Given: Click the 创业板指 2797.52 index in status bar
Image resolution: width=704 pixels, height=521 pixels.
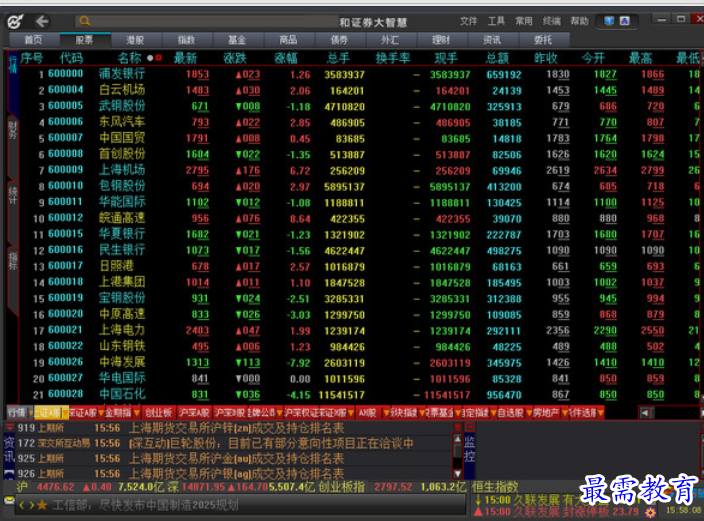Looking at the screenshot, I should (x=365, y=487).
